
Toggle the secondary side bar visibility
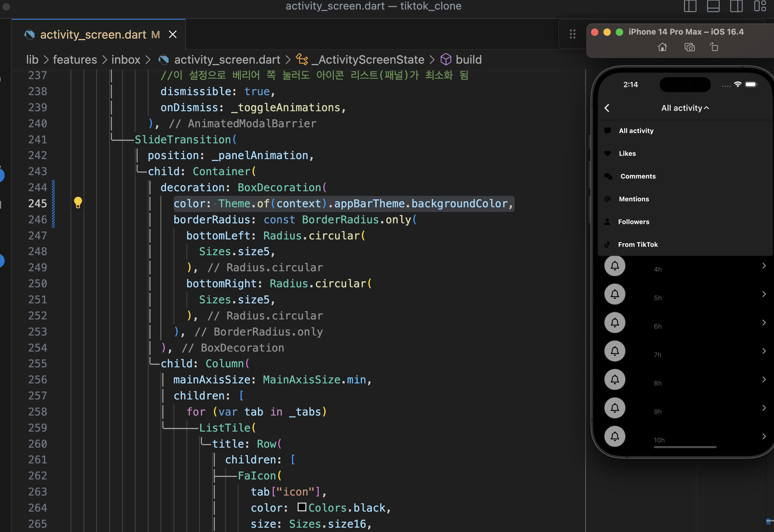736,6
